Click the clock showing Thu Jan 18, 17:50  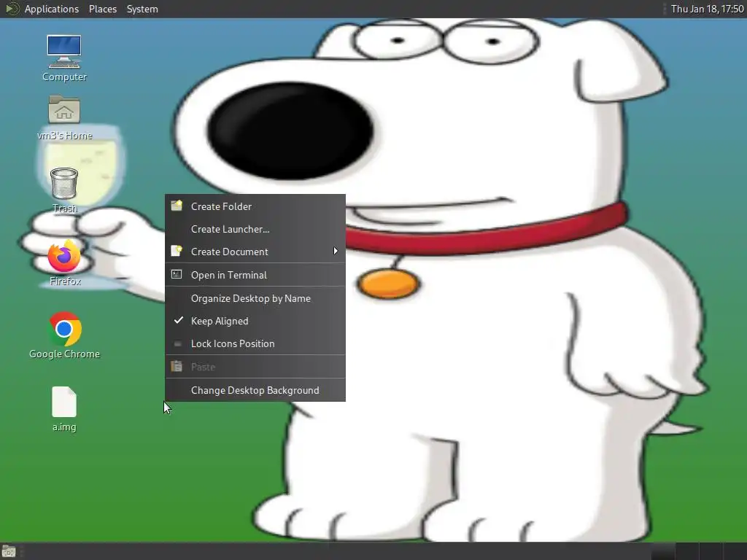click(x=707, y=9)
